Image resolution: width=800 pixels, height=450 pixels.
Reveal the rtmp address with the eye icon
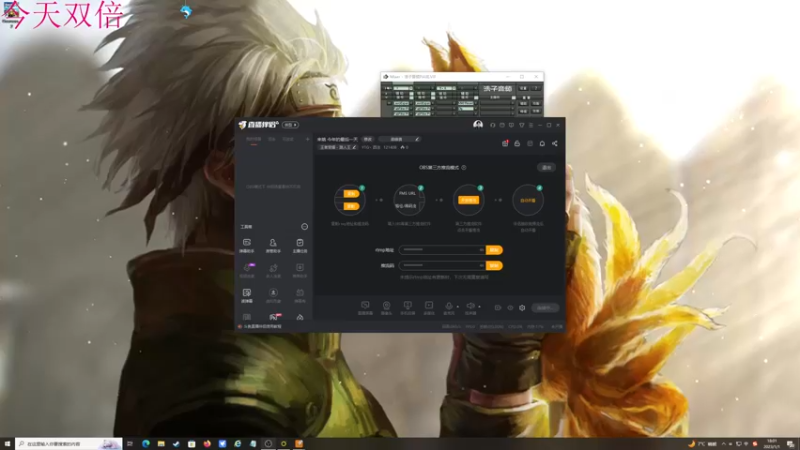(x=481, y=249)
